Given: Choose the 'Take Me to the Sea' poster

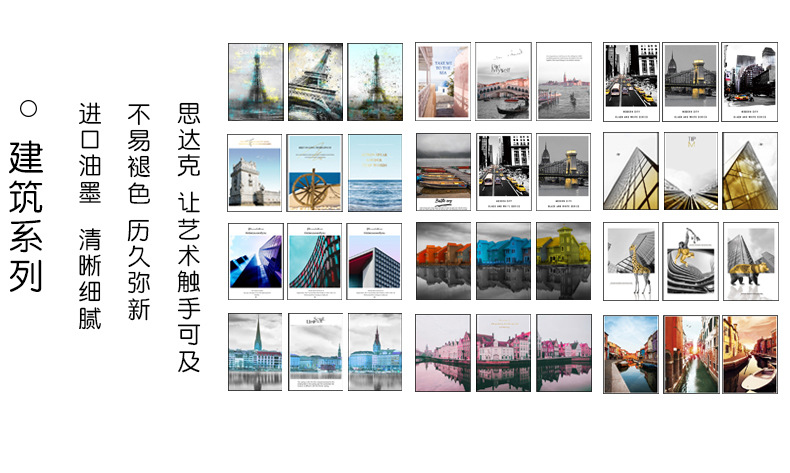Looking at the screenshot, I should (442, 82).
